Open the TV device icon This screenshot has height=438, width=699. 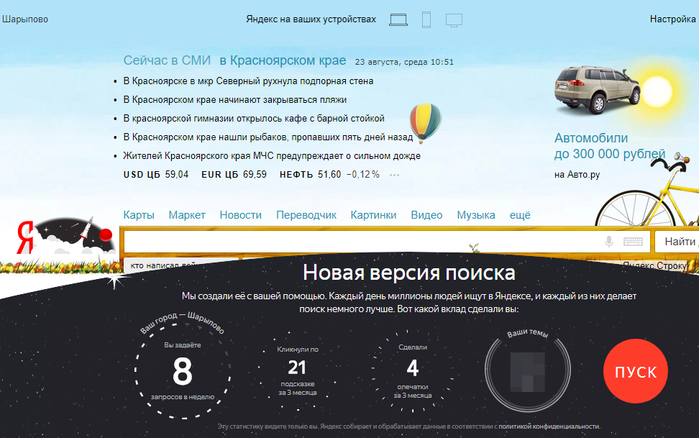(x=454, y=20)
